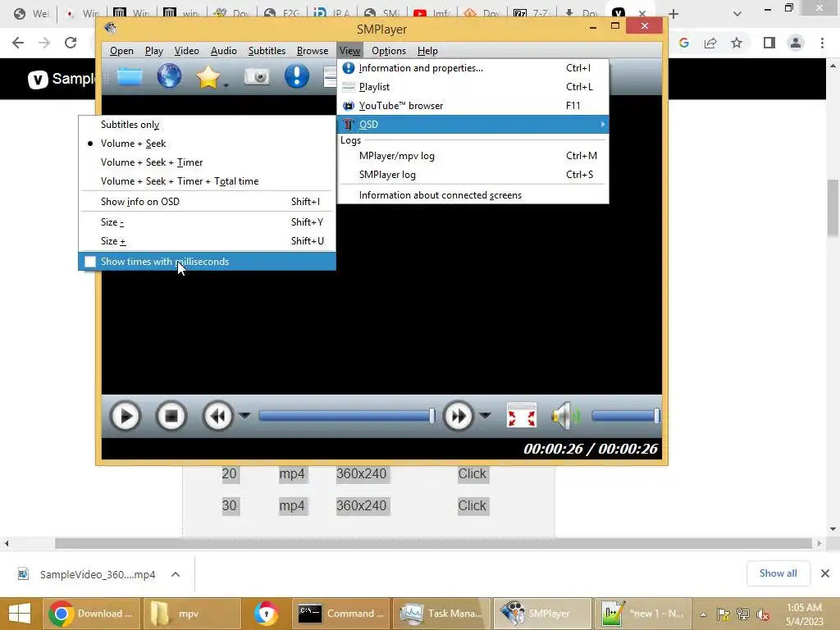Click Chrome share page icon
840x630 pixels.
pyautogui.click(x=710, y=43)
